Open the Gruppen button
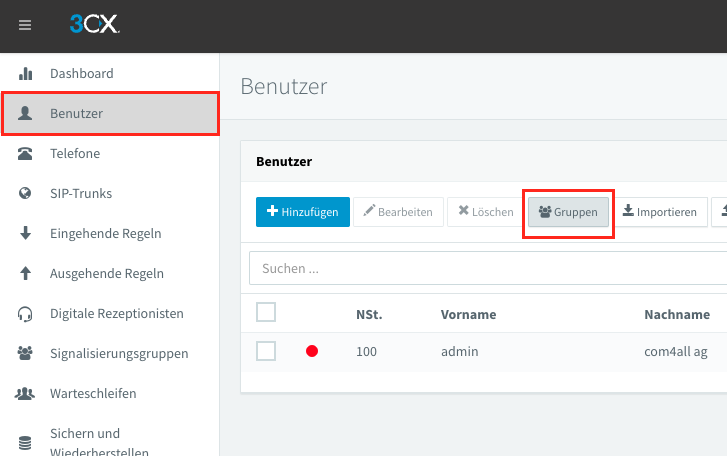The image size is (727, 456). click(568, 212)
